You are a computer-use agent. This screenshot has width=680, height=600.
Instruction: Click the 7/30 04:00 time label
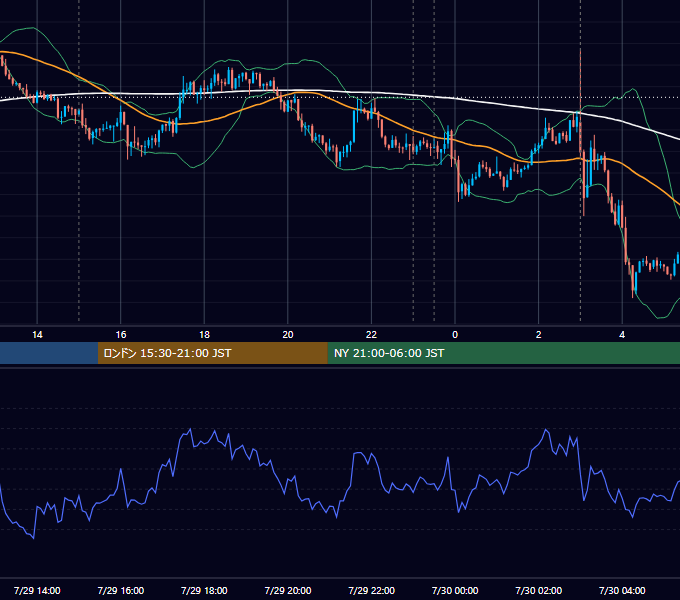tap(622, 590)
